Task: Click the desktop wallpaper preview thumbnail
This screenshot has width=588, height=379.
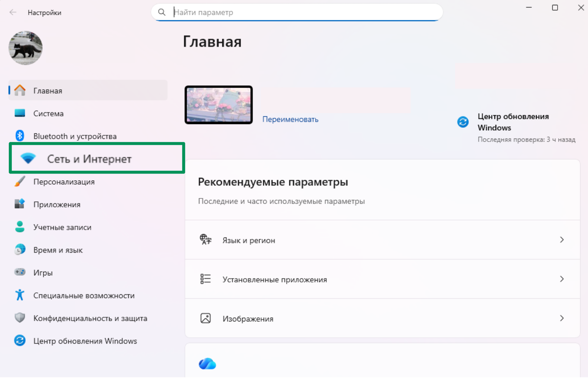Action: [219, 105]
